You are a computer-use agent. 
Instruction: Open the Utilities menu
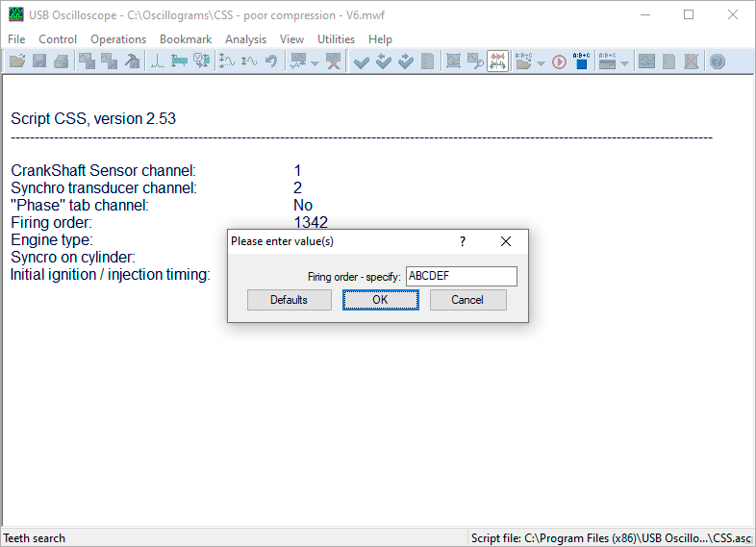click(336, 39)
